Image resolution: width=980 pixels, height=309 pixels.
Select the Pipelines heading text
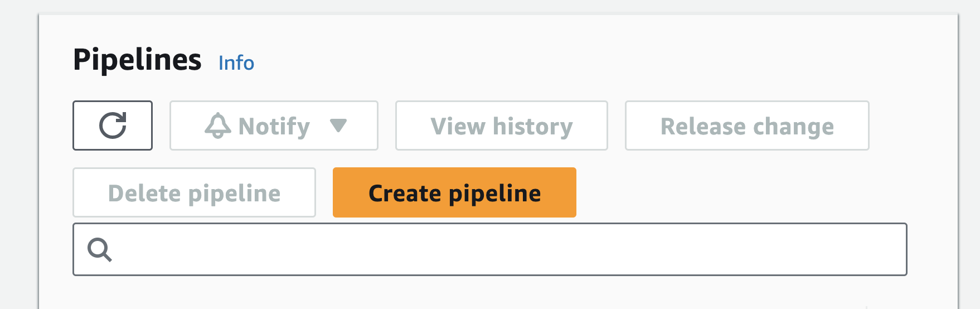tap(137, 60)
